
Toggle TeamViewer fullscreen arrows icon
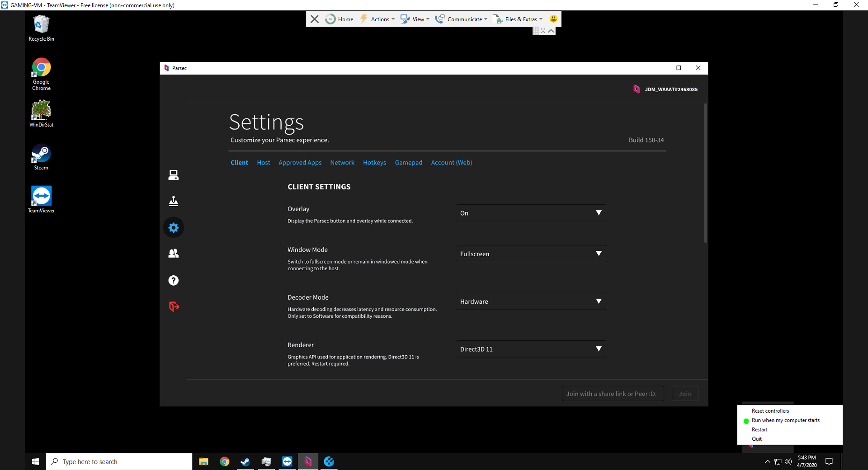543,31
